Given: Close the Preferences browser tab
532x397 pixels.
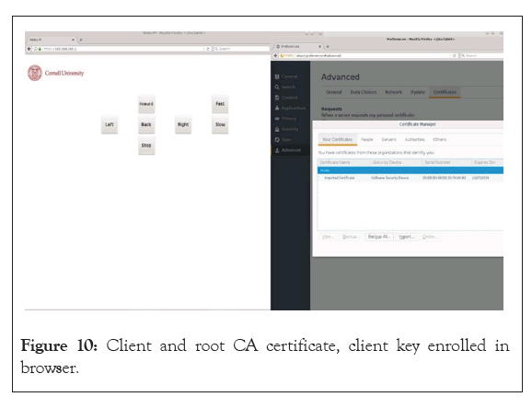Looking at the screenshot, I should 319,46.
